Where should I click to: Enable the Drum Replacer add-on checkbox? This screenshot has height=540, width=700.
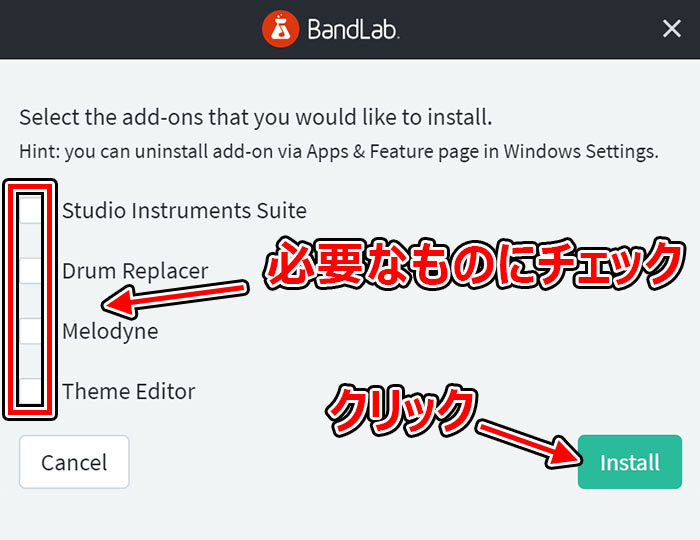pos(30,270)
